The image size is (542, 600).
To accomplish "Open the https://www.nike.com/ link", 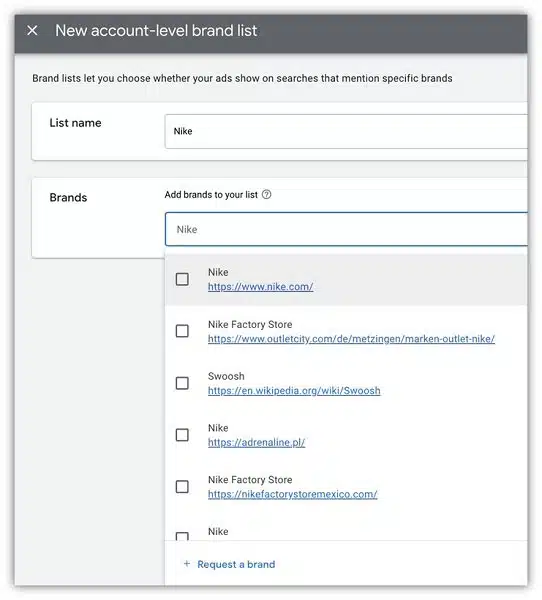I will tap(261, 287).
